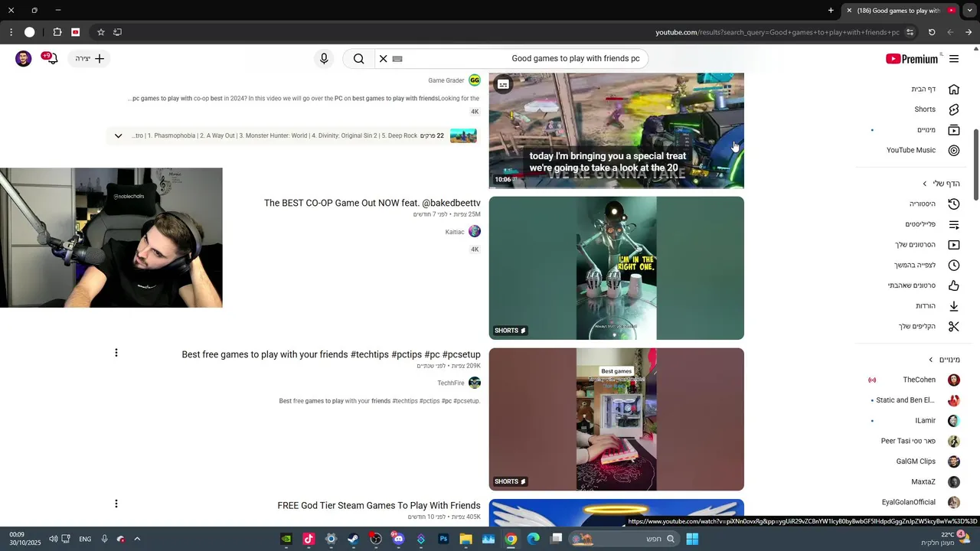
Task: Open the TechhFire channel link
Action: point(451,383)
